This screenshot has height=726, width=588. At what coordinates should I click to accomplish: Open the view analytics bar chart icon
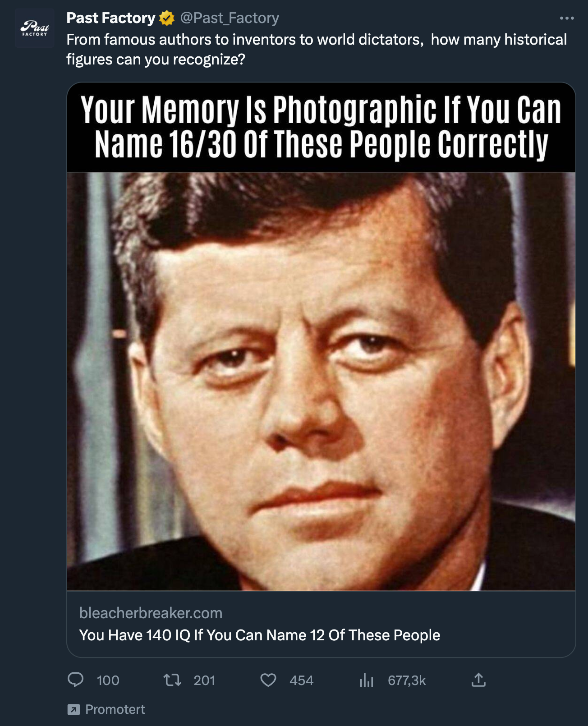coord(367,680)
